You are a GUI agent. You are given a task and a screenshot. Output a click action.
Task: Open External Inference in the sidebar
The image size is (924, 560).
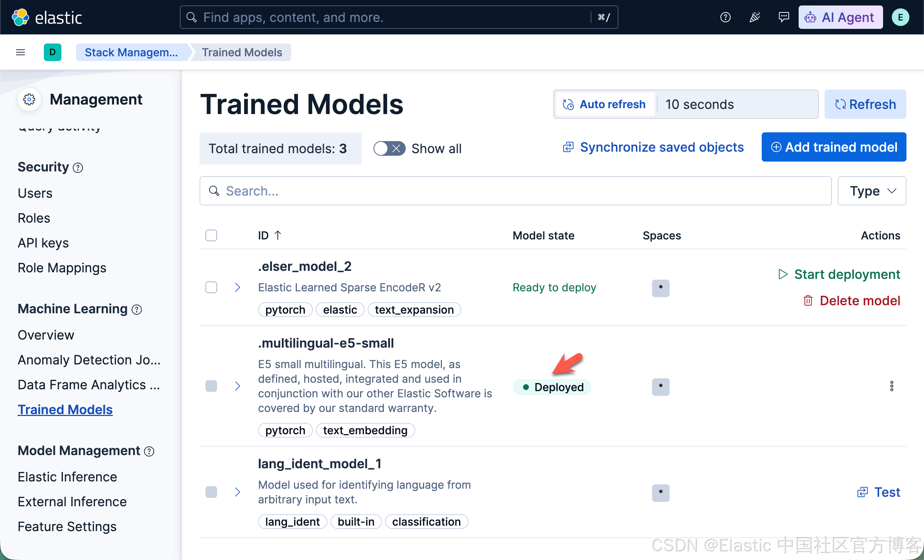tap(72, 502)
